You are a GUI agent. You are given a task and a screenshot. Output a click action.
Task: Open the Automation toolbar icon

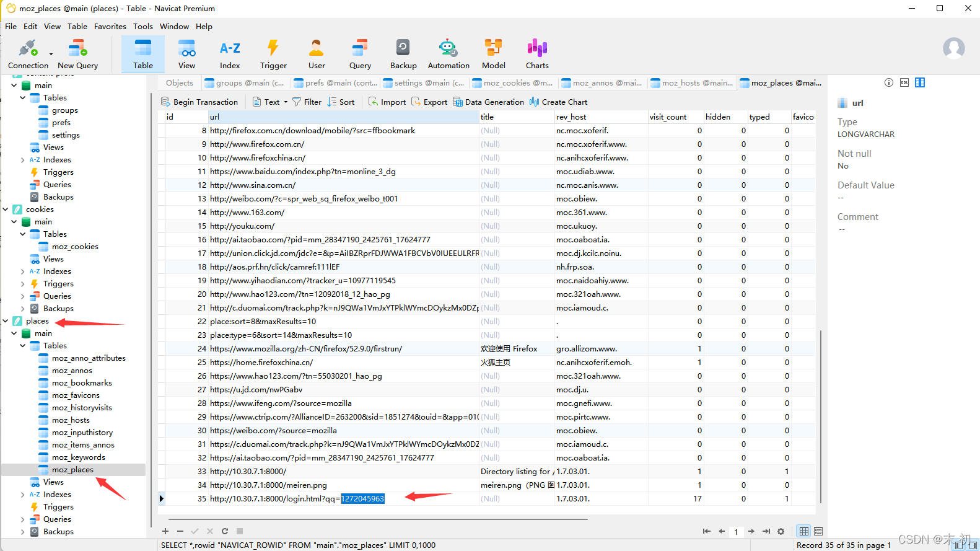448,54
